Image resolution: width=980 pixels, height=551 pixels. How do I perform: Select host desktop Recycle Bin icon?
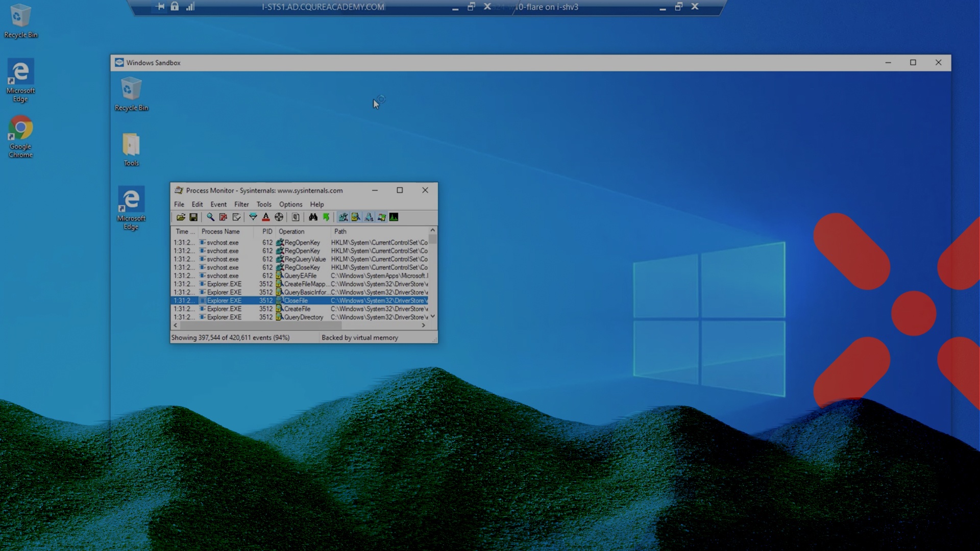(20, 21)
